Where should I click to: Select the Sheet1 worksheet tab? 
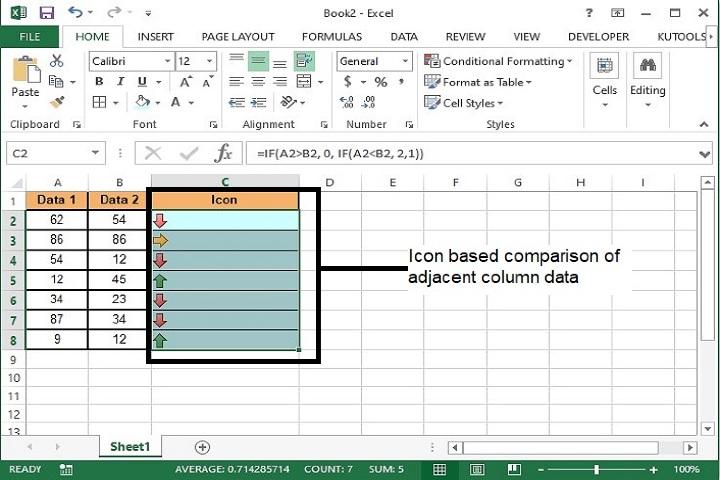click(130, 446)
